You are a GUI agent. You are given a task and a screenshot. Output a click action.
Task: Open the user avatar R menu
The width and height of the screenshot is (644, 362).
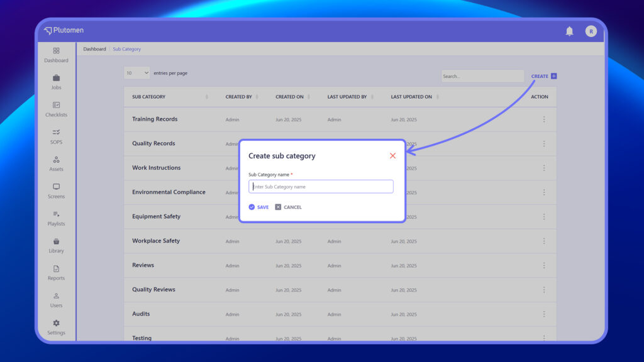(591, 31)
